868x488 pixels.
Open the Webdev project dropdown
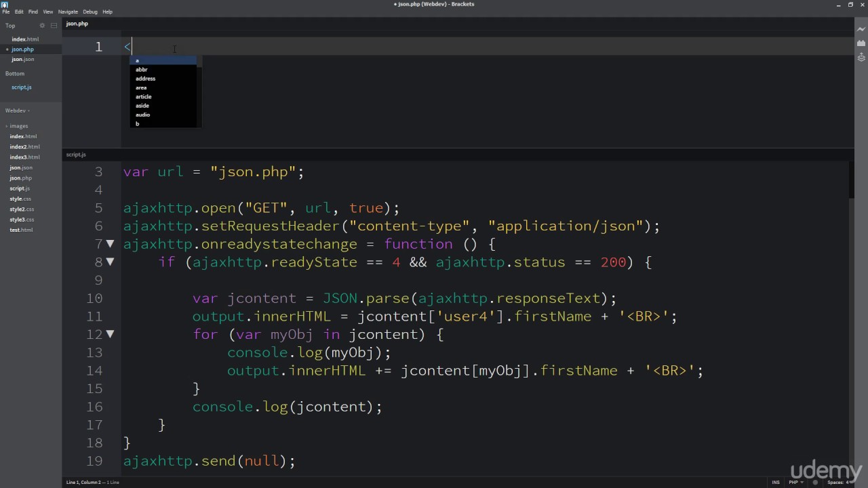click(x=18, y=110)
